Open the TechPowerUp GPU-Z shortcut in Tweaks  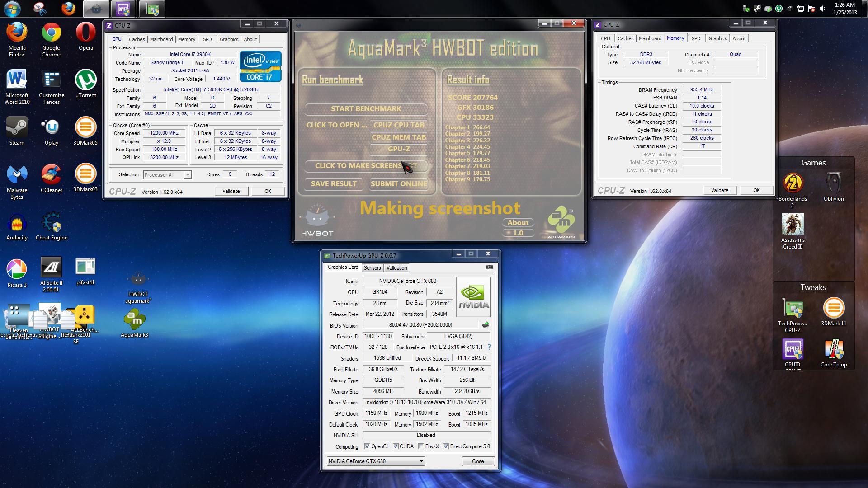click(x=793, y=315)
